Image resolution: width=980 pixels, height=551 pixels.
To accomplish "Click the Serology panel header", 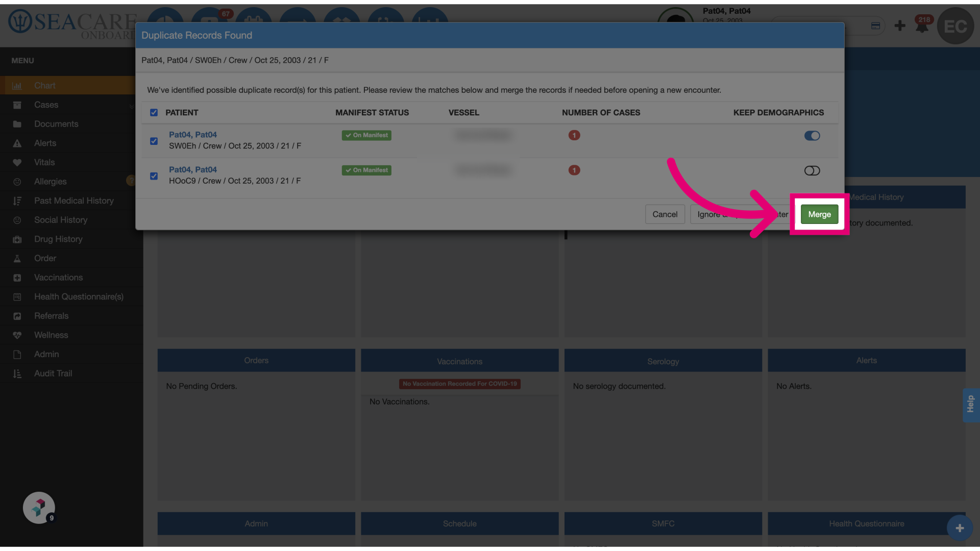I will (663, 361).
